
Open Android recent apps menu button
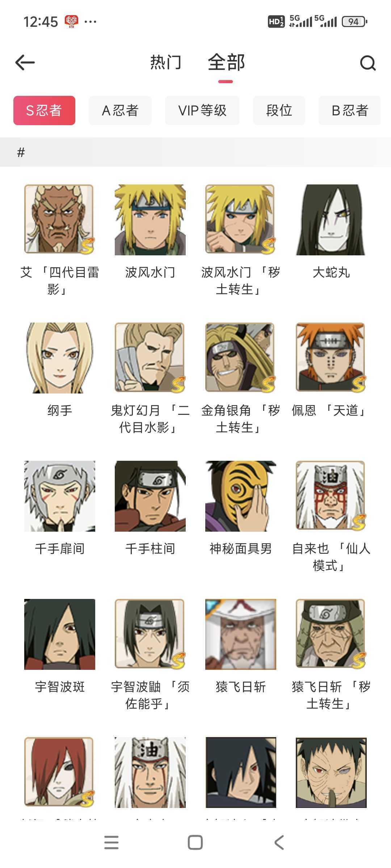coord(112,842)
